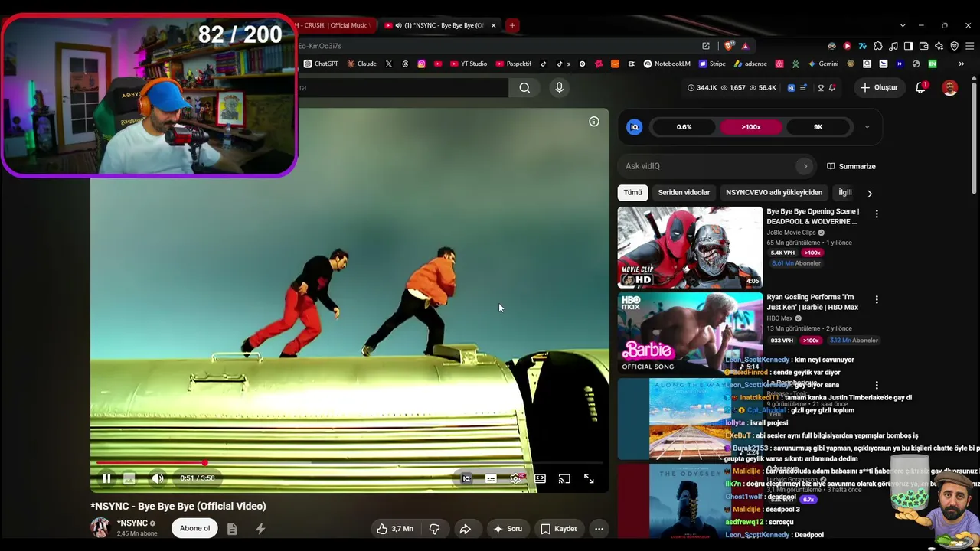Open transcript document icon beside Abone ol
This screenshot has height=551, width=980.
tap(232, 528)
